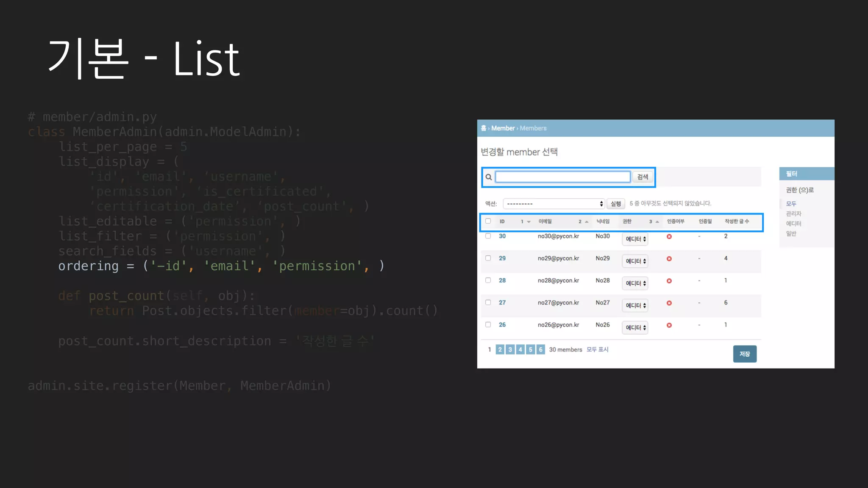Viewport: 868px width, 488px height.
Task: Open permission dropdown for no26@pycon.kr
Action: [x=635, y=327]
